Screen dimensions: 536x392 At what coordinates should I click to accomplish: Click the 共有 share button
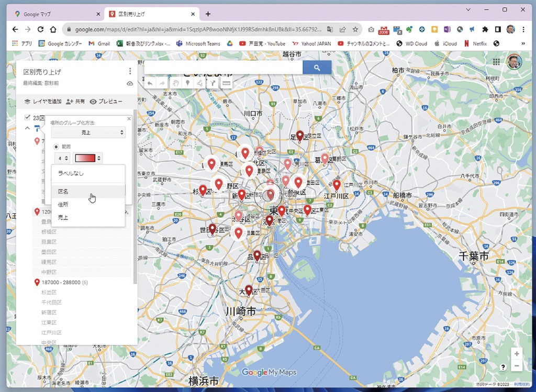(75, 102)
